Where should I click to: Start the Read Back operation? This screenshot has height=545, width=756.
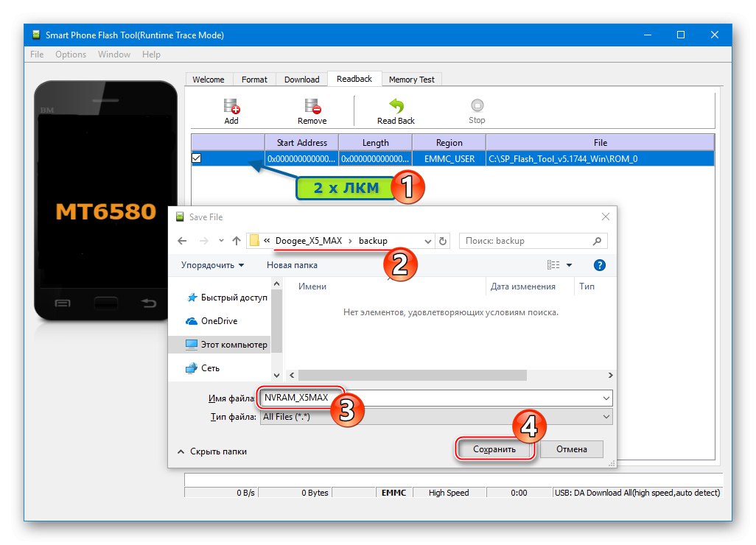click(x=396, y=111)
